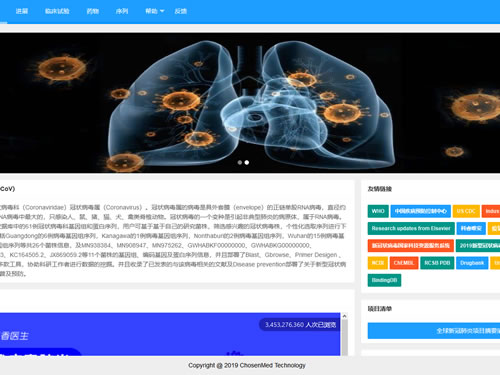Go to the 药物 page
The image size is (500, 375).
pos(92,11)
